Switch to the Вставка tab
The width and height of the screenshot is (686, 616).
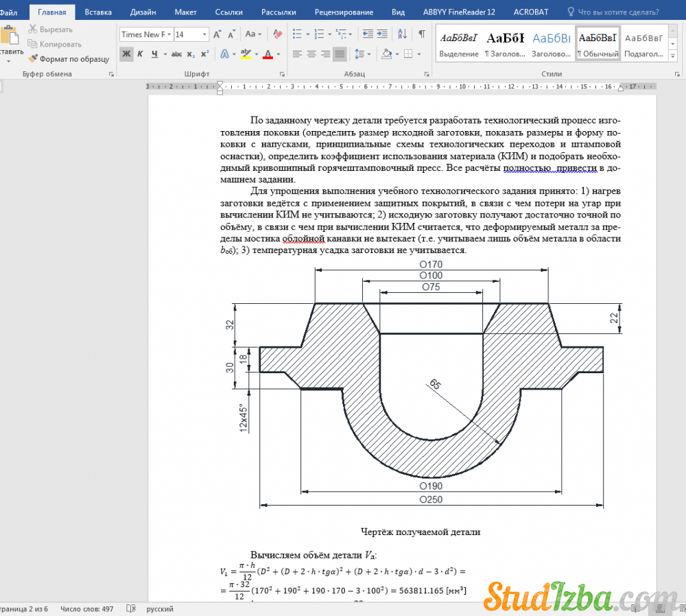(x=98, y=12)
